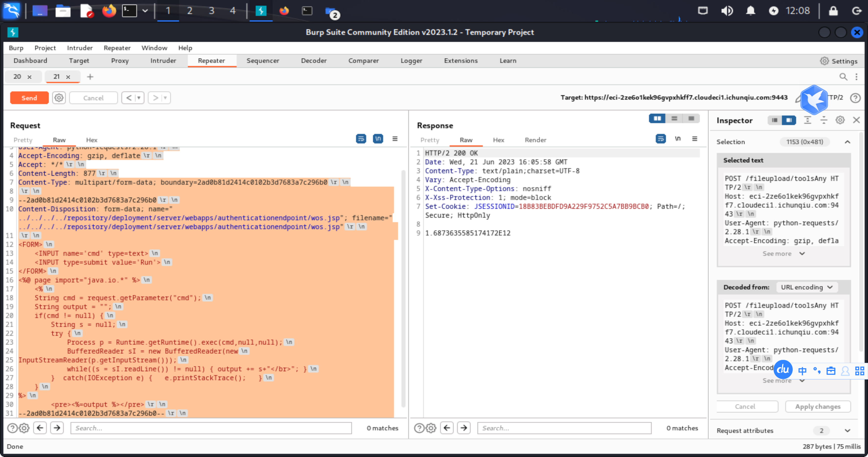
Task: Click the Request panel vertical scrollbar
Action: 403,289
